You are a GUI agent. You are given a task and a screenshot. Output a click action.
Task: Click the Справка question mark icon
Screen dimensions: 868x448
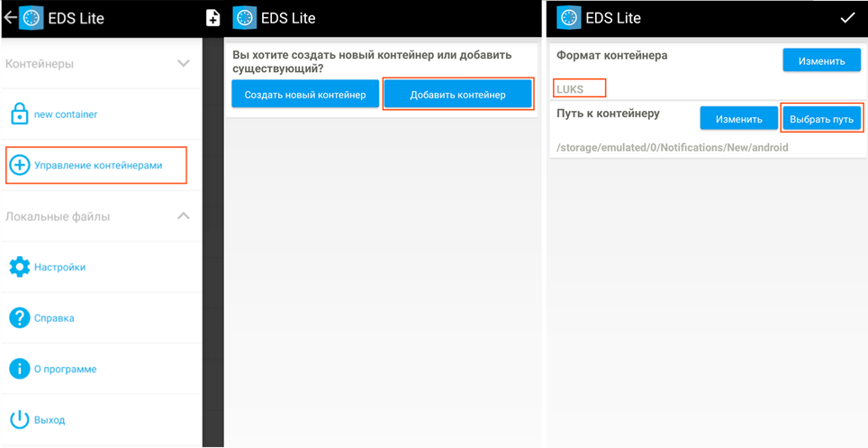tap(19, 318)
